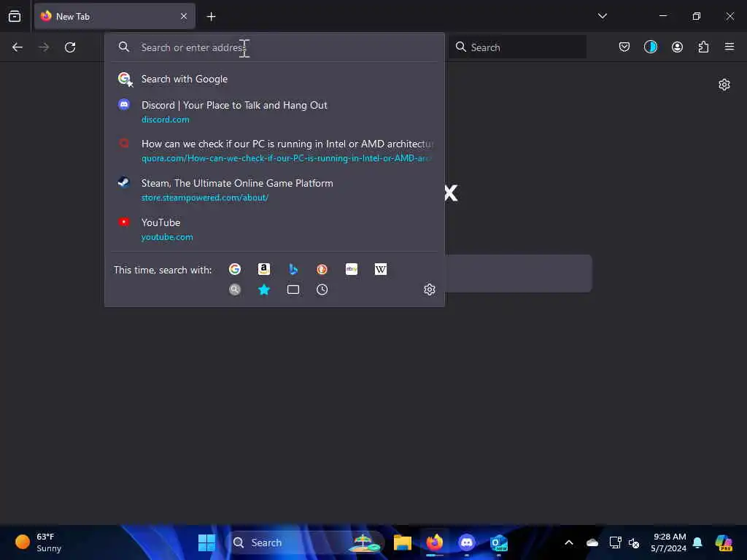Screen dimensions: 747x560
Task: Click the Firefox View icon
Action: coord(15,16)
